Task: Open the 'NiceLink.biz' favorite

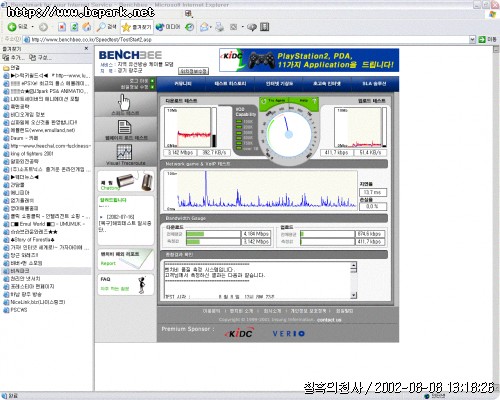Action: point(34,302)
